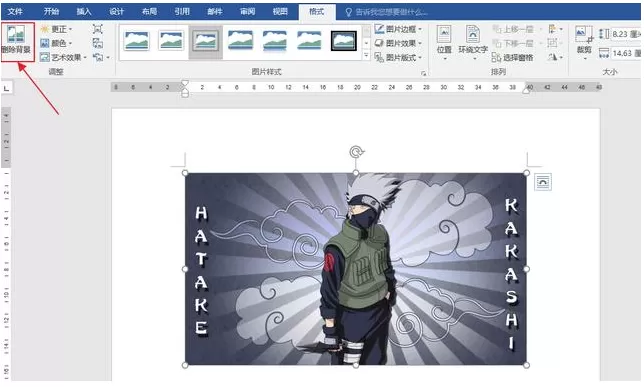This screenshot has width=644, height=387.
Task: Click the right-middle sizing handle of picture
Action: click(x=527, y=269)
